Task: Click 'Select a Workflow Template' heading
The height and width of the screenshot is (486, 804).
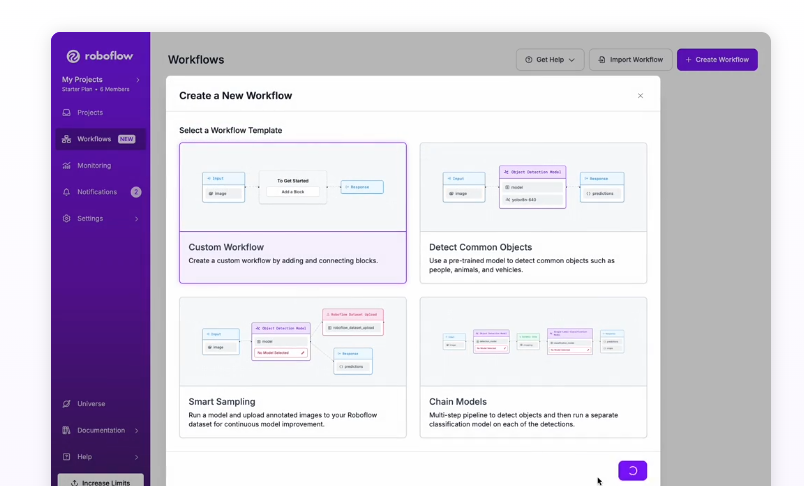Action: (x=231, y=130)
